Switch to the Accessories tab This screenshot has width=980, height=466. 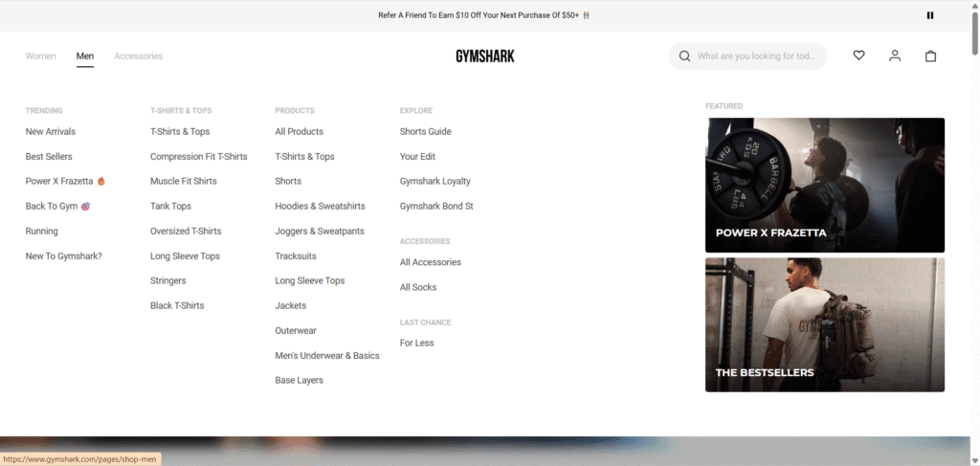(x=138, y=56)
